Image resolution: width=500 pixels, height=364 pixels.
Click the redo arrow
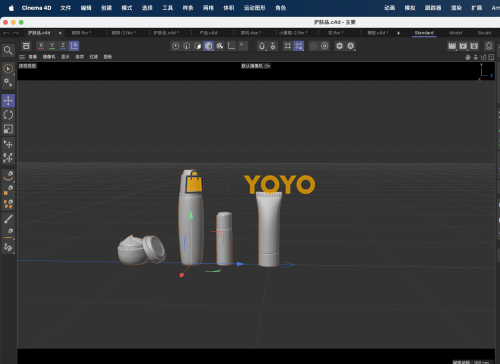click(16, 33)
